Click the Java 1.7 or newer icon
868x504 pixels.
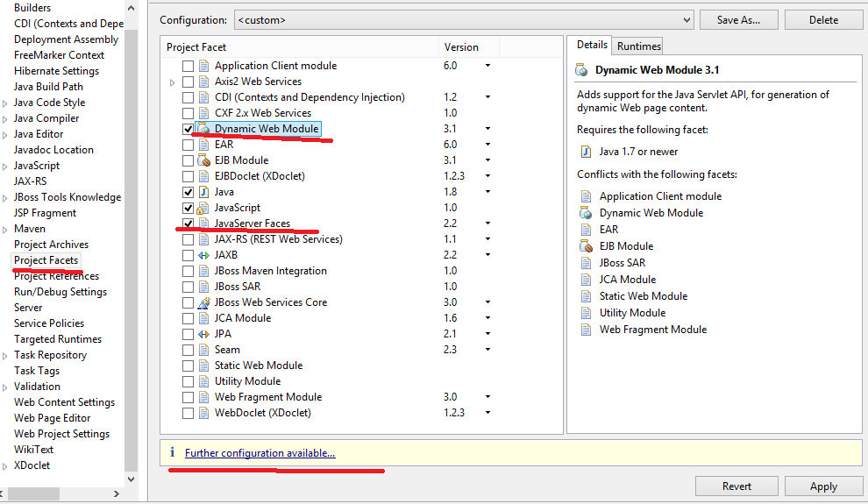click(586, 152)
